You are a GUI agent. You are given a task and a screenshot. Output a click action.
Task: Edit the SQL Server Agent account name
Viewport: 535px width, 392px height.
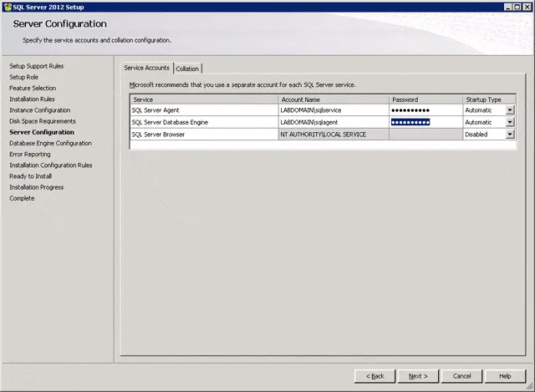coord(333,110)
